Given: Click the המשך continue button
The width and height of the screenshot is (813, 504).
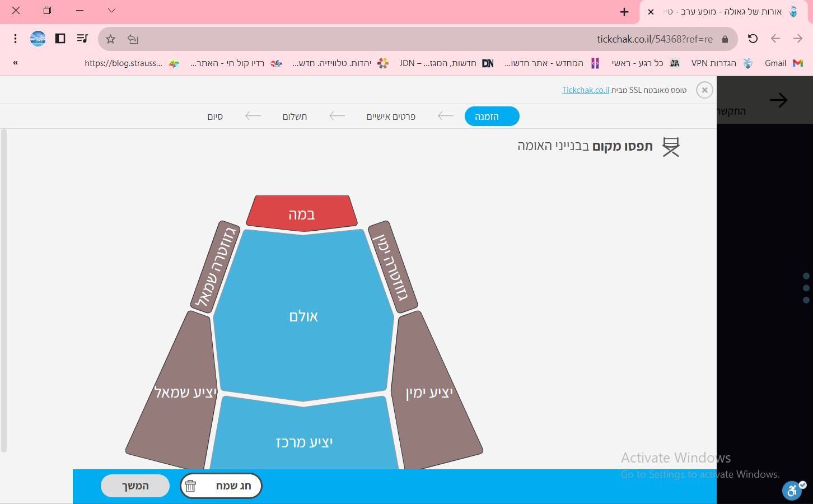Looking at the screenshot, I should (135, 486).
